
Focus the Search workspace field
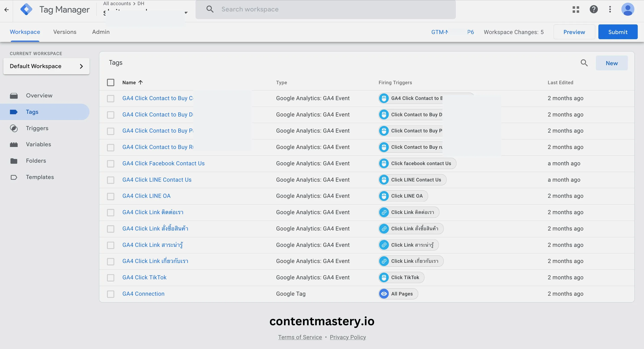[x=325, y=9]
